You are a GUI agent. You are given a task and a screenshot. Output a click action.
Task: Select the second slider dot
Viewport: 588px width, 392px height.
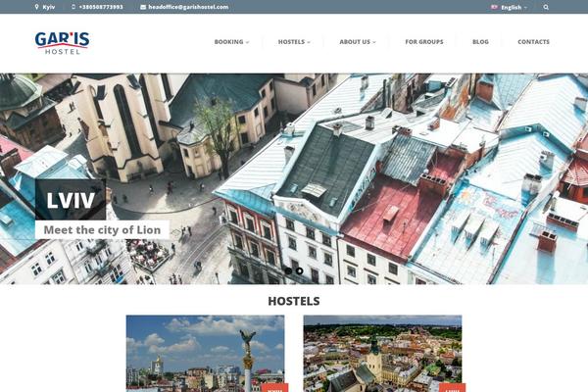299,270
